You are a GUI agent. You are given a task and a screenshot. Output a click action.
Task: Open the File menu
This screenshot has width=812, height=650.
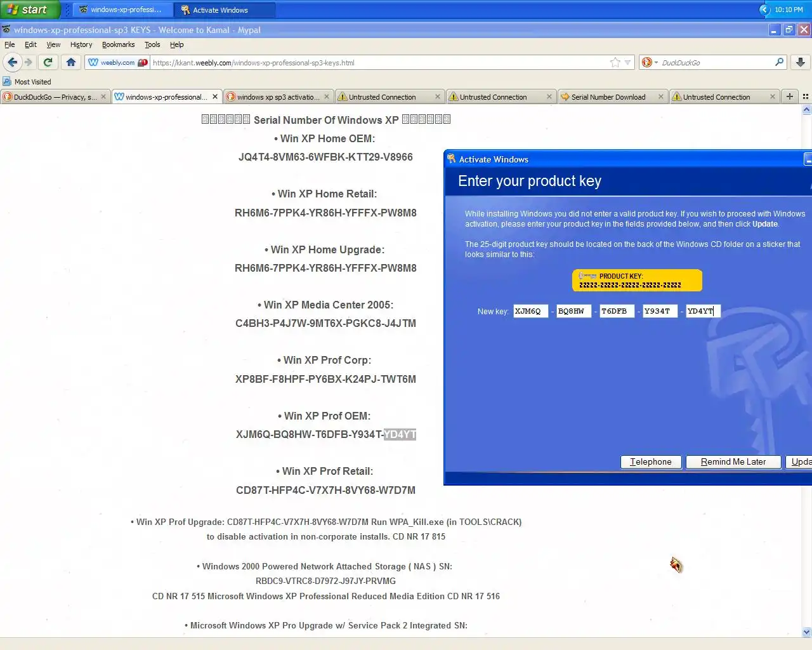[x=10, y=44]
